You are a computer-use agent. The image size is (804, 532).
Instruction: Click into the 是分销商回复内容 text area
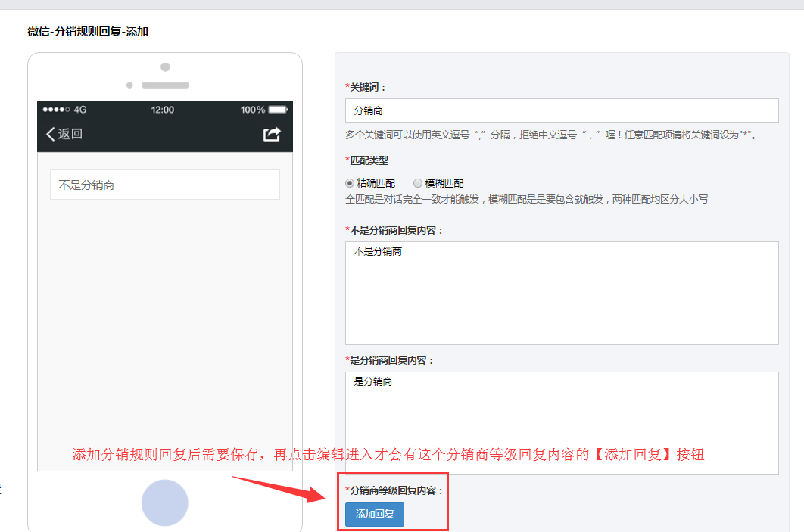click(x=562, y=423)
